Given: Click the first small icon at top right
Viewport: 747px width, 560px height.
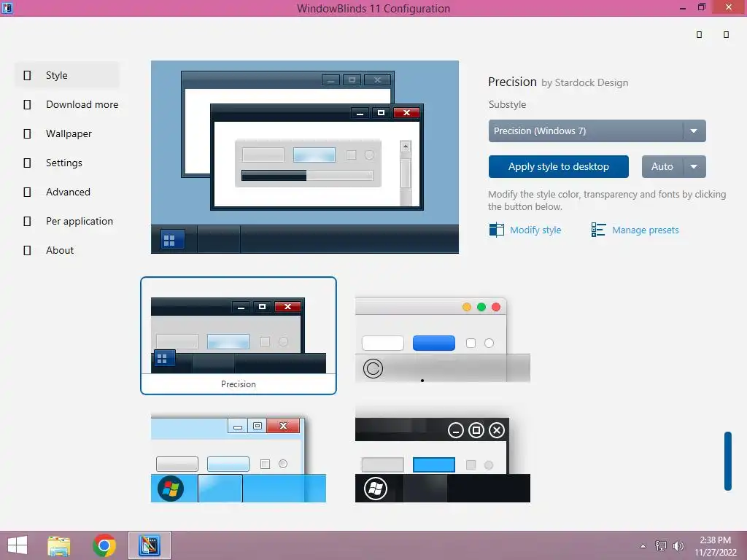Looking at the screenshot, I should coord(700,35).
